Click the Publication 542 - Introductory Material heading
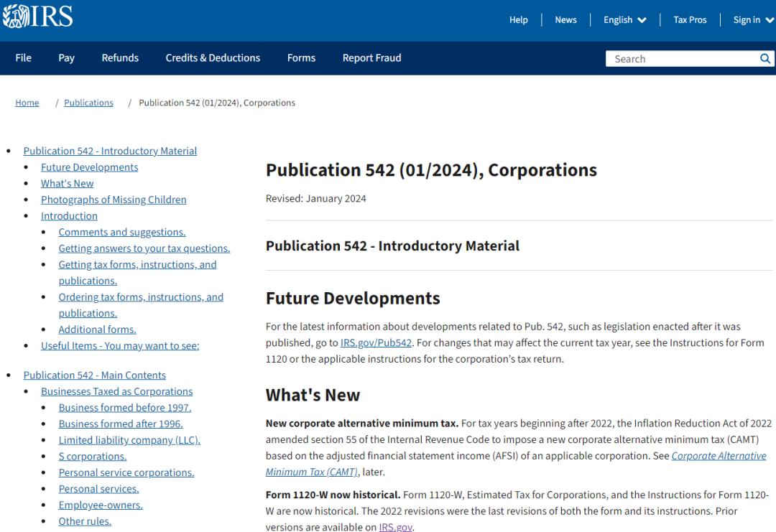The height and width of the screenshot is (532, 776). 392,246
